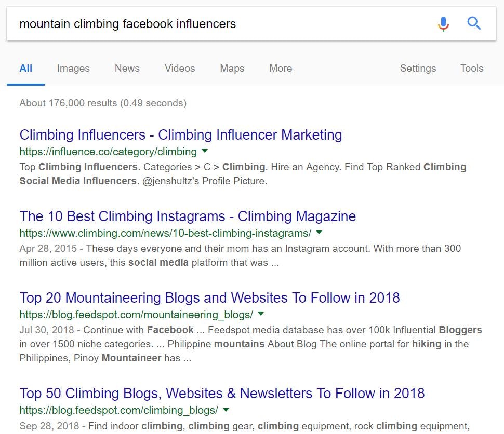Image resolution: width=504 pixels, height=434 pixels.
Task: Switch to the Images tab
Action: pyautogui.click(x=73, y=69)
